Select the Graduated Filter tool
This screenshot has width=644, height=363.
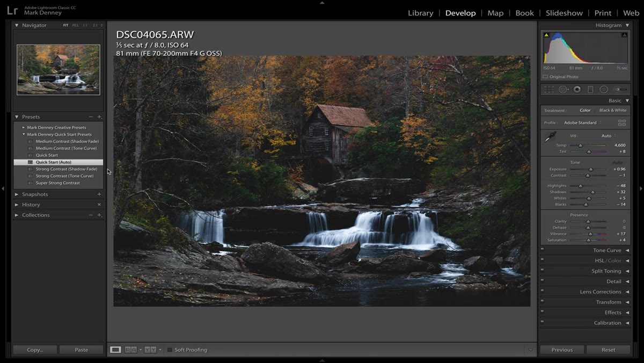(x=590, y=90)
